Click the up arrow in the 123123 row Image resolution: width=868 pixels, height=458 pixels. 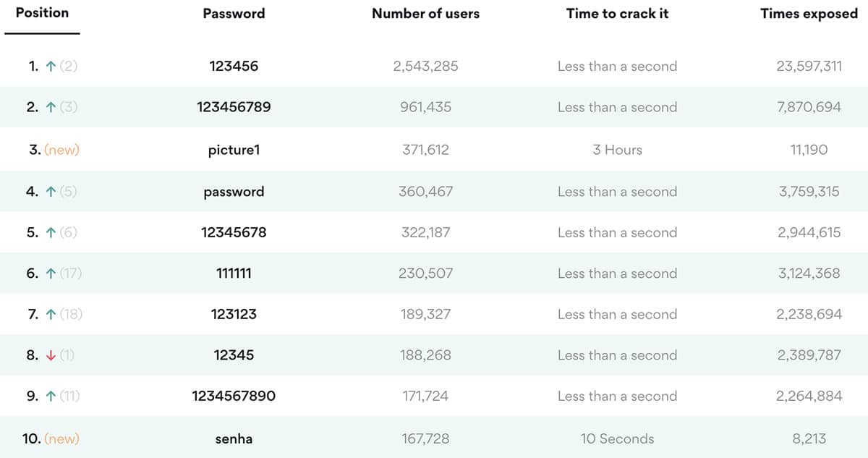pyautogui.click(x=50, y=315)
